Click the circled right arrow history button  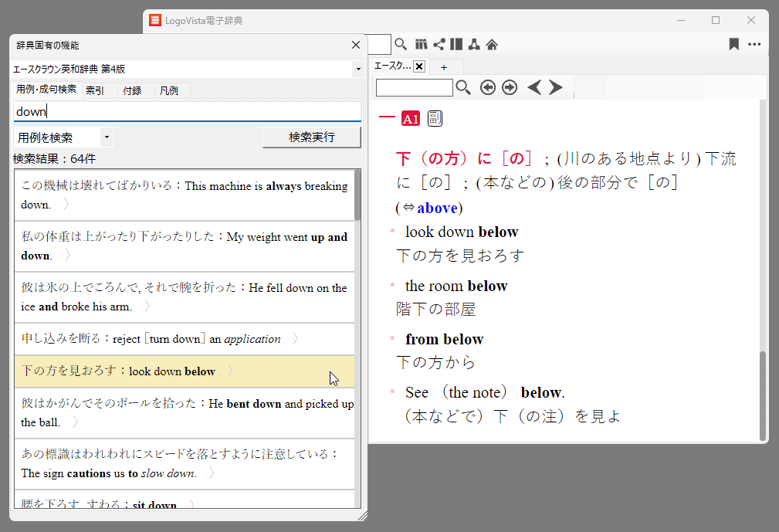click(509, 87)
